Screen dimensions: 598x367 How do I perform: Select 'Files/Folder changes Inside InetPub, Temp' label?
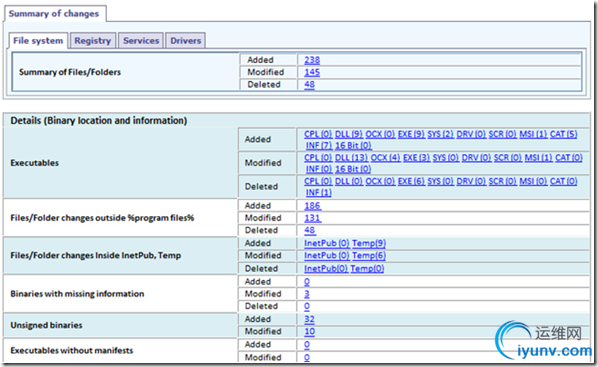coord(96,255)
